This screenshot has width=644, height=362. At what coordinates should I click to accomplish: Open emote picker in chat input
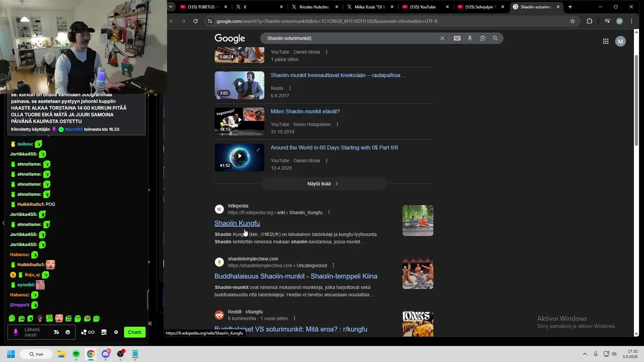click(x=68, y=332)
